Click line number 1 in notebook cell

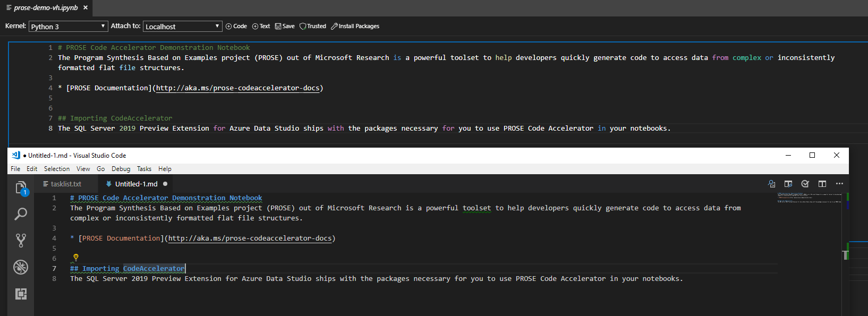pos(50,47)
